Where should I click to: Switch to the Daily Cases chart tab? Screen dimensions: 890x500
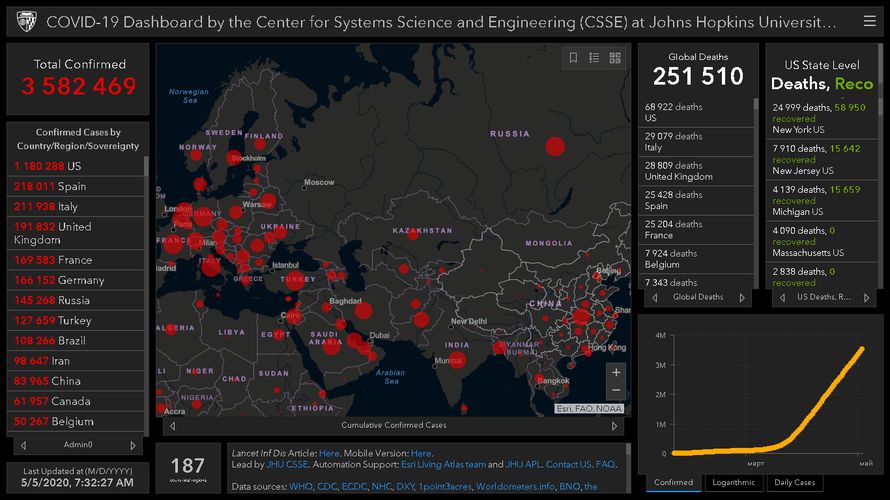coord(795,482)
